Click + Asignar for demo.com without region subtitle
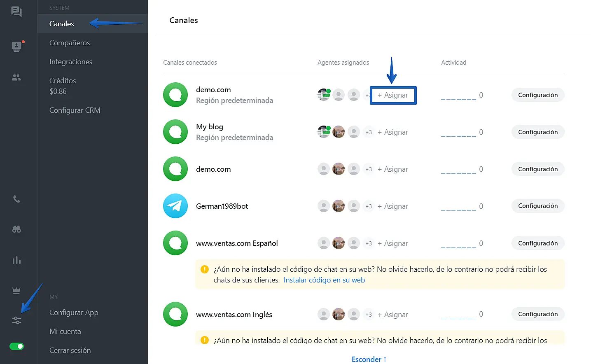Screen dimensions: 591x364 (393, 169)
